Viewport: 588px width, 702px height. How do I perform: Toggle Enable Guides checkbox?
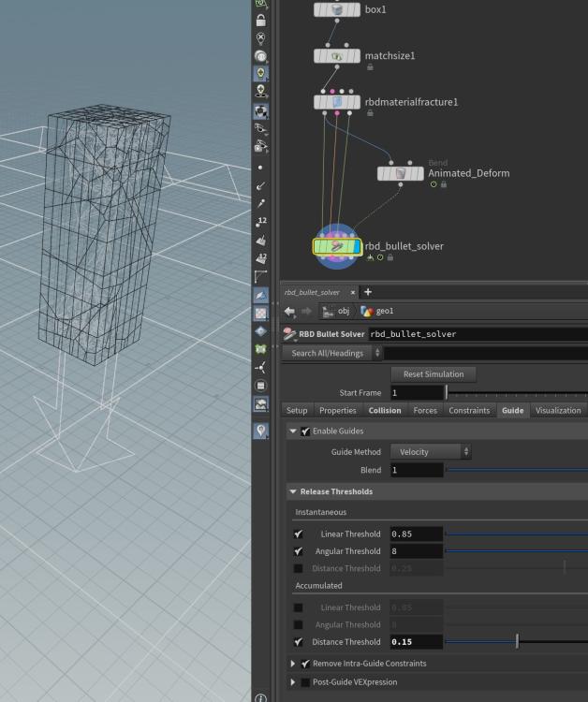[x=305, y=431]
